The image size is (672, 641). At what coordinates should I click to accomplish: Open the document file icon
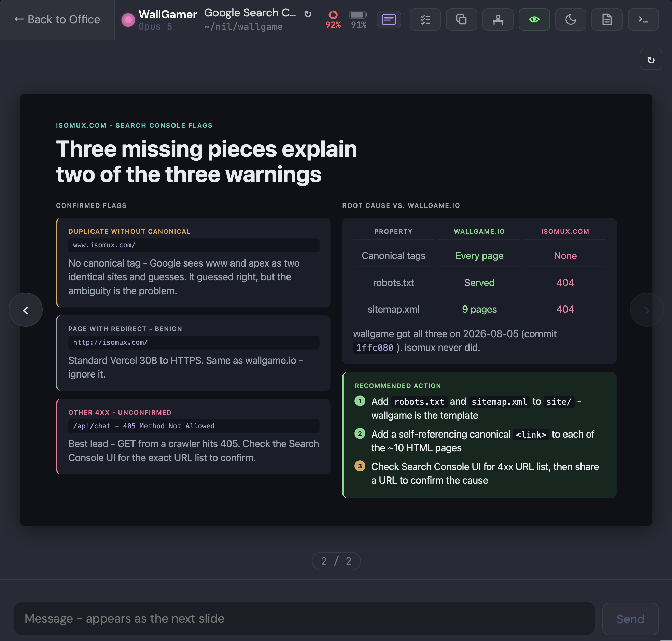[607, 19]
